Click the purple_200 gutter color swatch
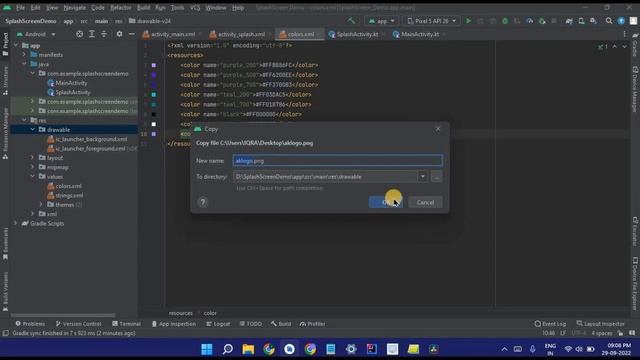 coord(154,65)
